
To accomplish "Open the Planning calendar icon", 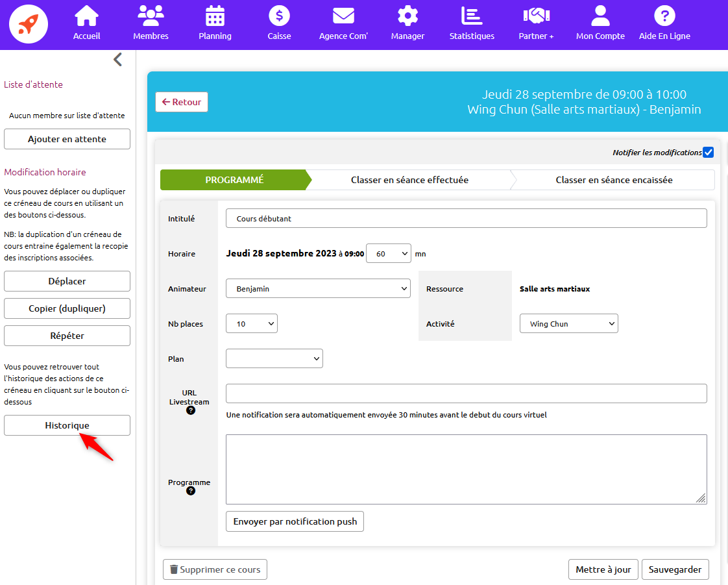I will point(215,16).
